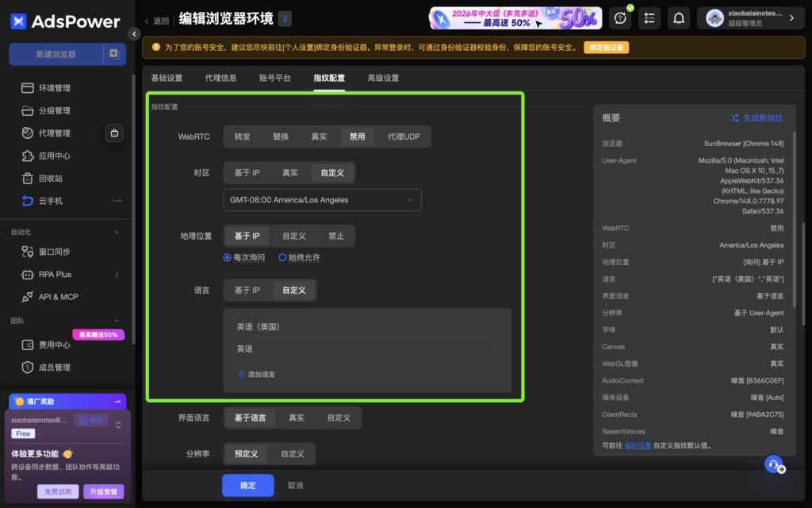The height and width of the screenshot is (508, 812).
Task: Open 云手机 icon in sidebar
Action: [28, 201]
